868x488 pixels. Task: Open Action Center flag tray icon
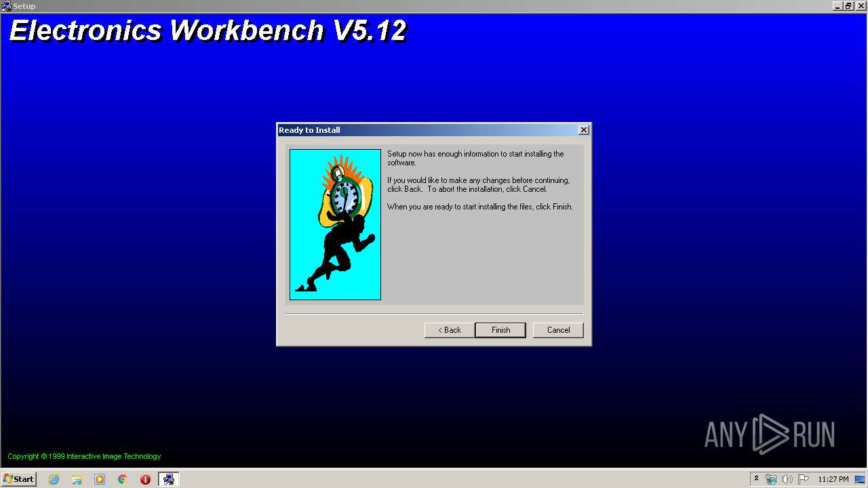tap(804, 479)
